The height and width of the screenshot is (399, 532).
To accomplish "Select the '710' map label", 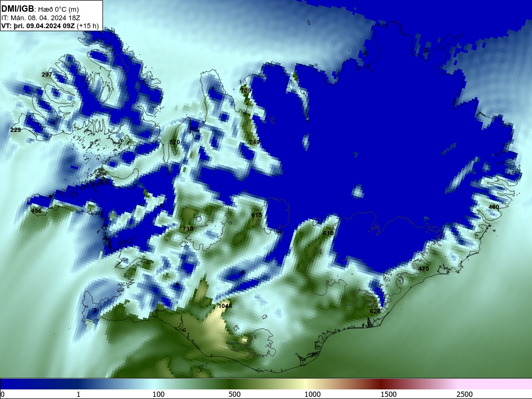I will point(188,229).
